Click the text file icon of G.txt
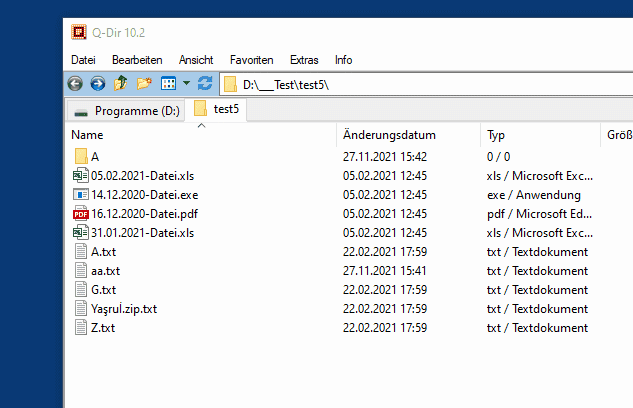This screenshot has height=408, width=633. (81, 289)
